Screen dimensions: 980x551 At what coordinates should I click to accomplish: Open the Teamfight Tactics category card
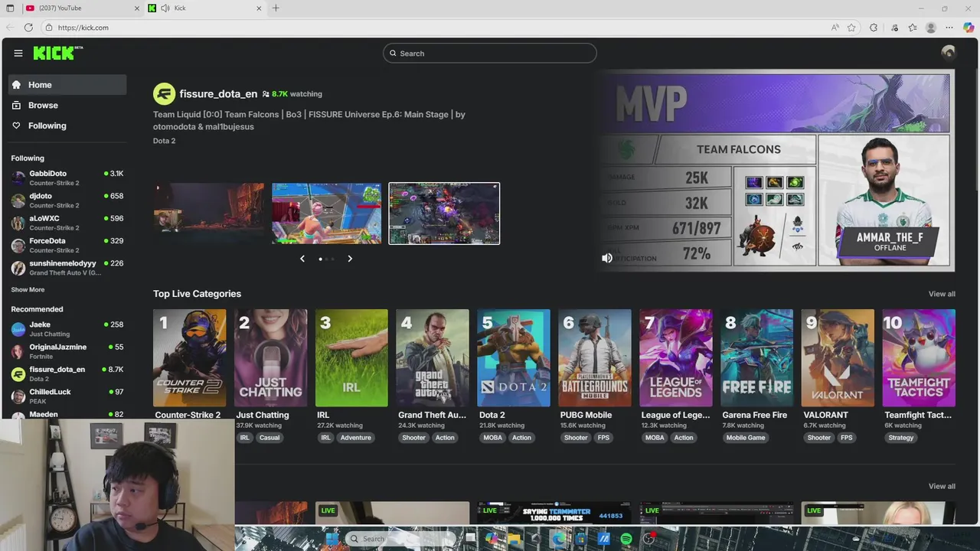919,358
